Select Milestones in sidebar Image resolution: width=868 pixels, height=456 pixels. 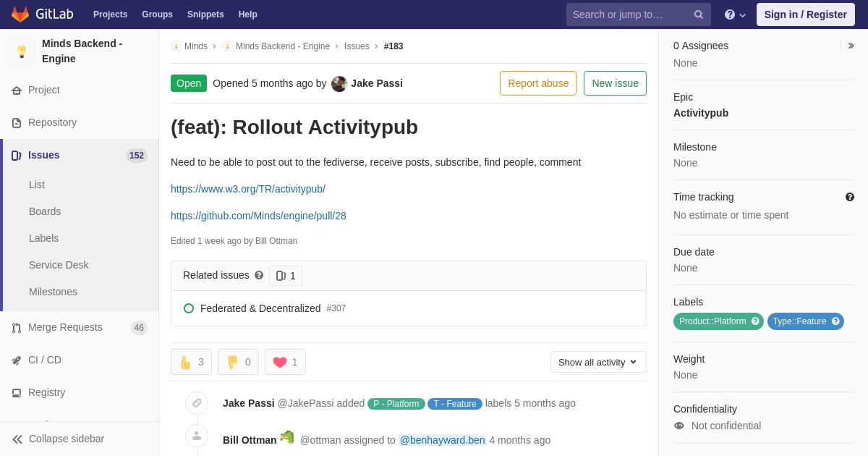53,292
